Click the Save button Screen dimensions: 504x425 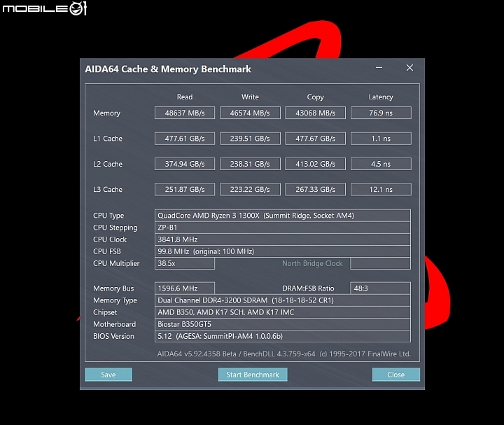pyautogui.click(x=108, y=375)
